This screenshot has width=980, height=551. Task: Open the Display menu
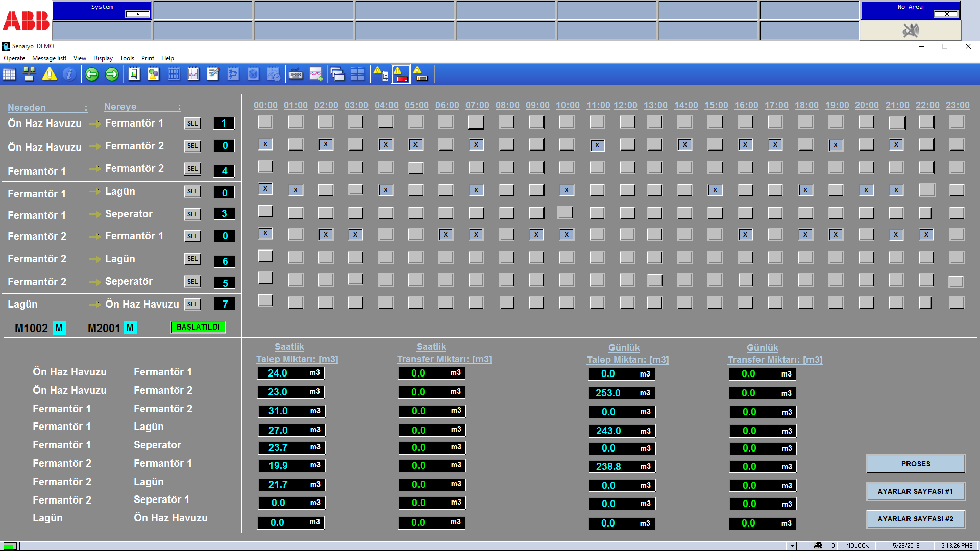(x=103, y=58)
